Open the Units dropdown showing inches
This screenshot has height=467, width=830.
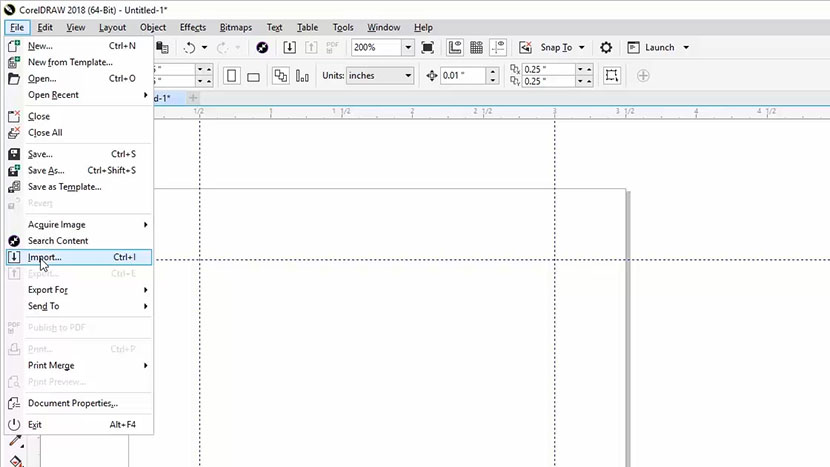[408, 76]
